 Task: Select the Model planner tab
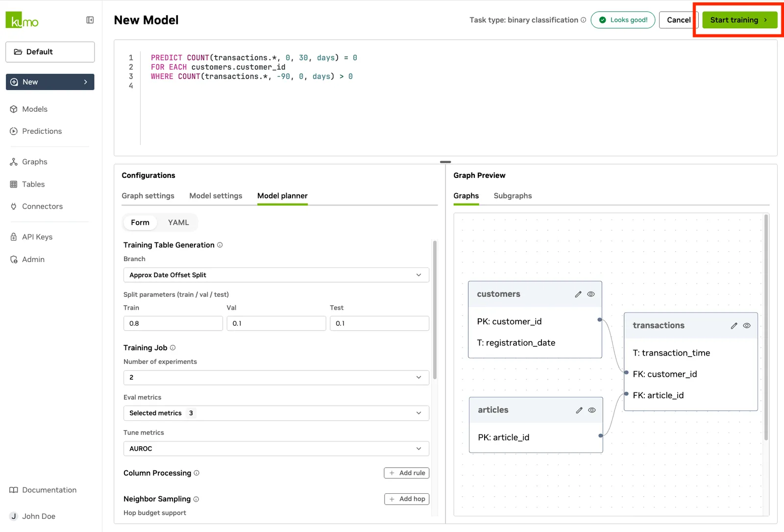282,196
